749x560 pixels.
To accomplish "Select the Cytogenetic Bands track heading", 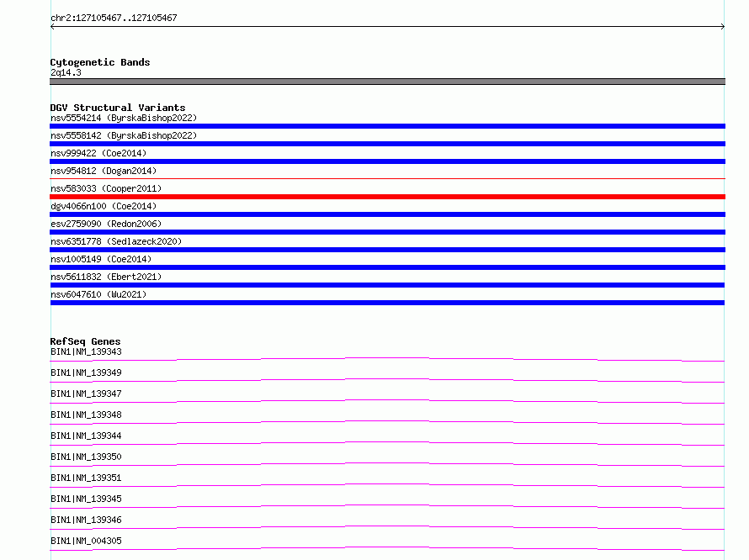I will tap(100, 62).
